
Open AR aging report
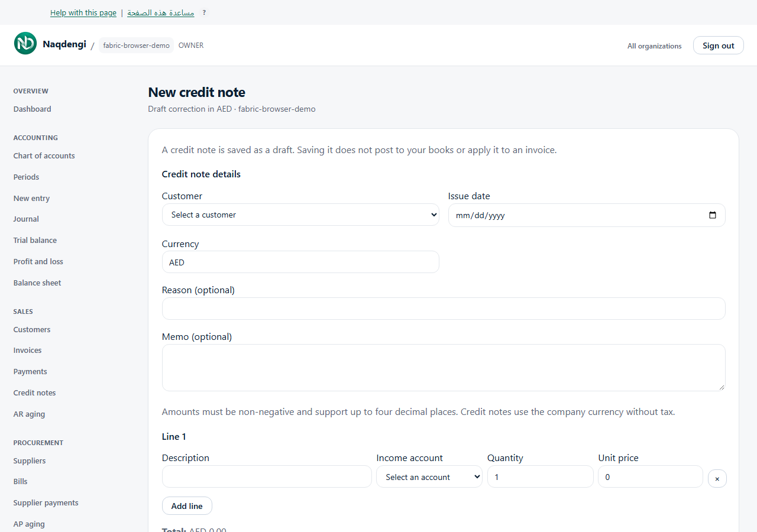(29, 414)
